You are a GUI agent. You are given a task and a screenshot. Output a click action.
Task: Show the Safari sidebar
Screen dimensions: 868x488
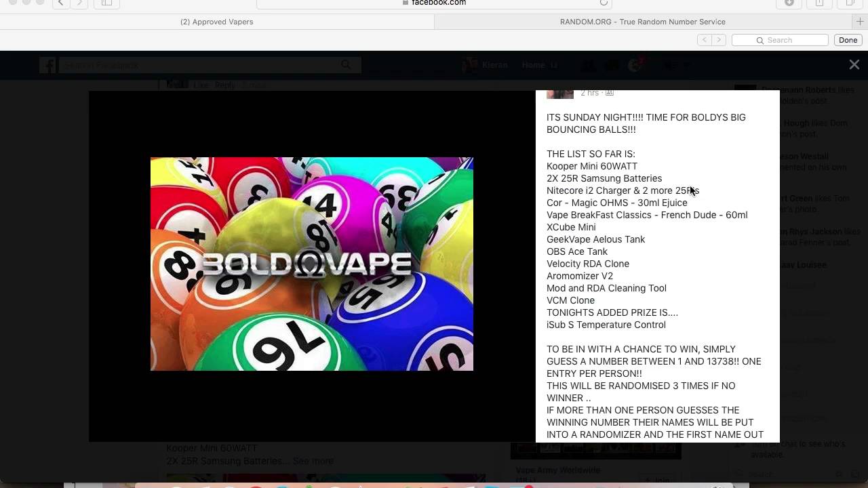[x=106, y=3]
